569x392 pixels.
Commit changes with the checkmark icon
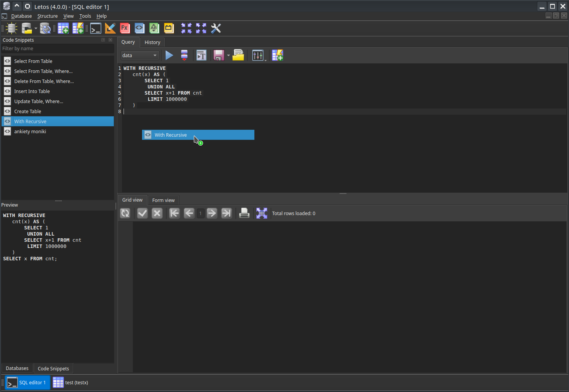[142, 213]
